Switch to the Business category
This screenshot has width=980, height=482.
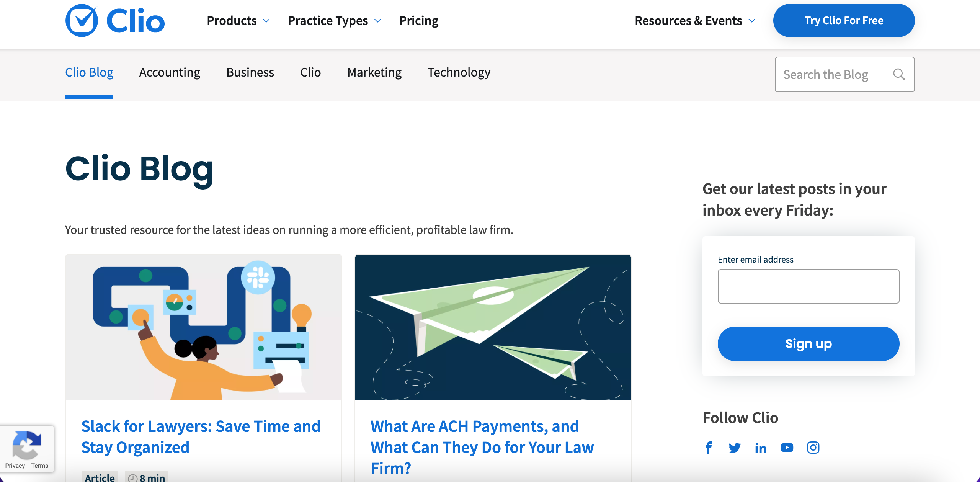(250, 72)
